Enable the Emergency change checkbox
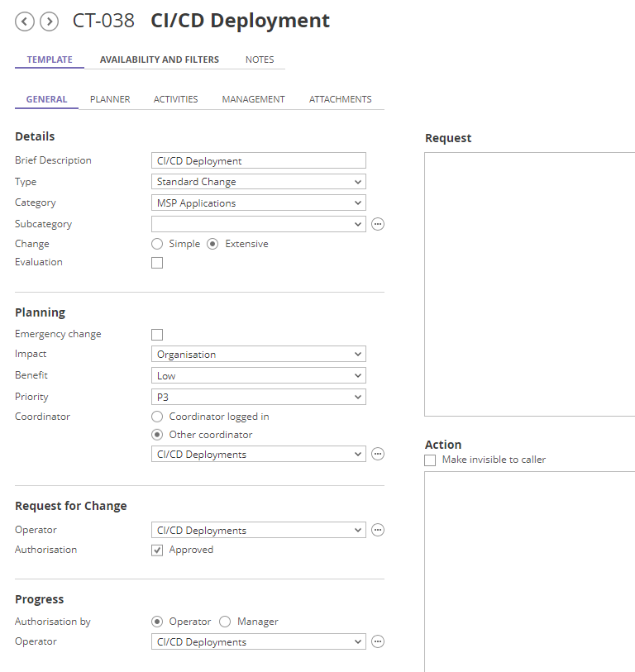This screenshot has width=635, height=672. pyautogui.click(x=157, y=335)
